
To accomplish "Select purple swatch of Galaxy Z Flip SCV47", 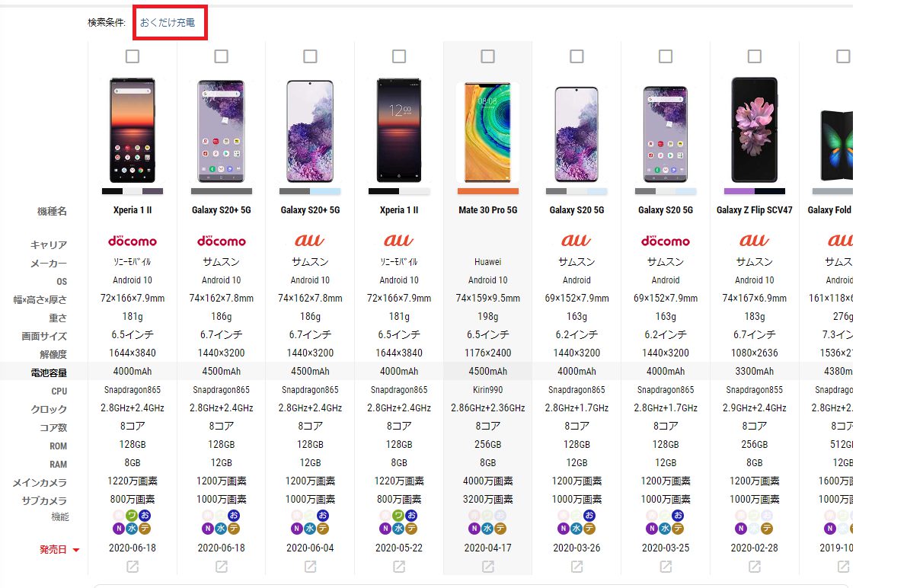I will 739,191.
